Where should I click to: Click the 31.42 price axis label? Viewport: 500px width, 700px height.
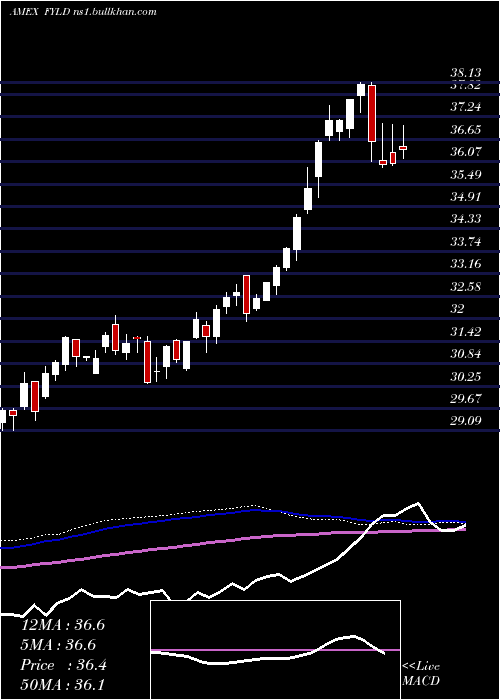466,332
